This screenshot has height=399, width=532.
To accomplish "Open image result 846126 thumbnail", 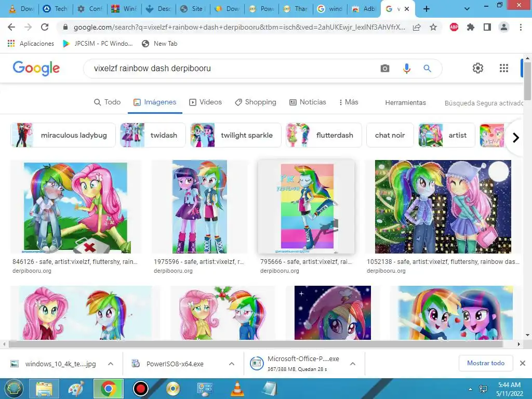I will coord(76,207).
